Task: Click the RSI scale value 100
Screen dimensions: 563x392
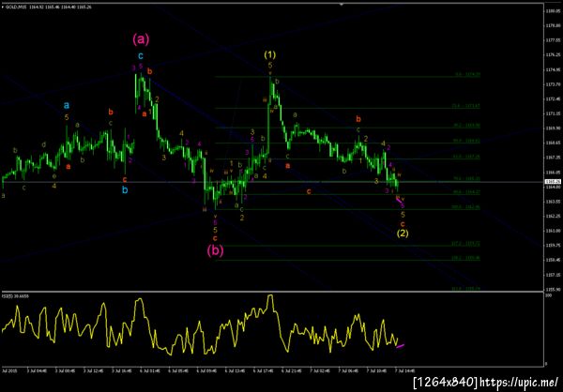Action: coord(548,296)
